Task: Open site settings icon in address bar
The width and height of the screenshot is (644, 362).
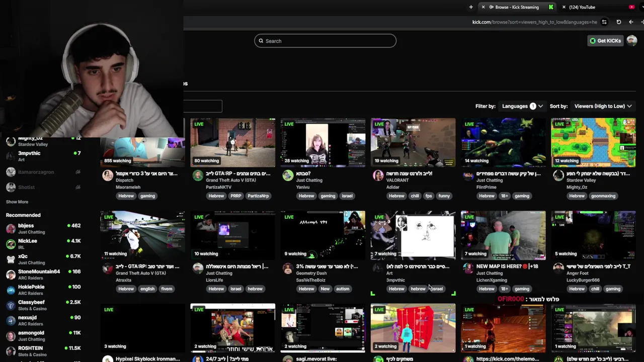Action: [604, 22]
